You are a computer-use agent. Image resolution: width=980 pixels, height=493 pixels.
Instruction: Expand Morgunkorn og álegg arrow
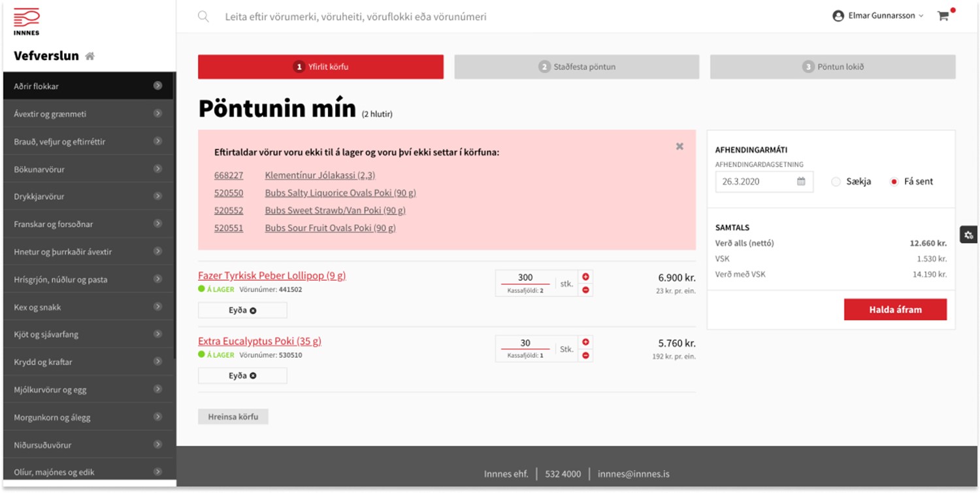pos(157,417)
